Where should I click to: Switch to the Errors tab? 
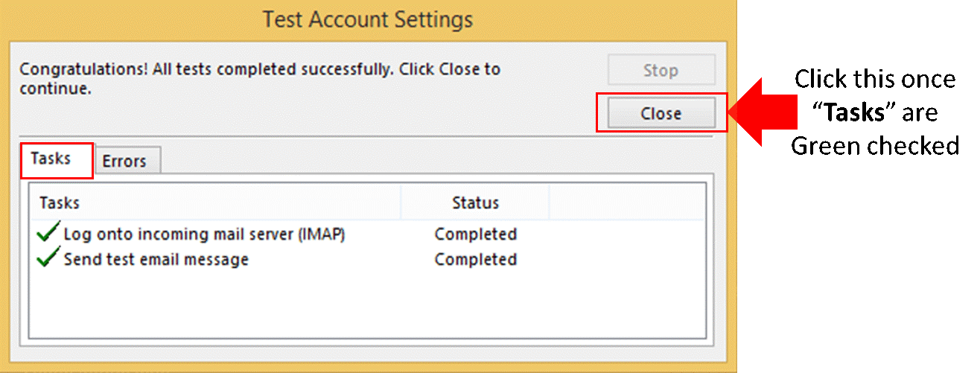pyautogui.click(x=128, y=161)
